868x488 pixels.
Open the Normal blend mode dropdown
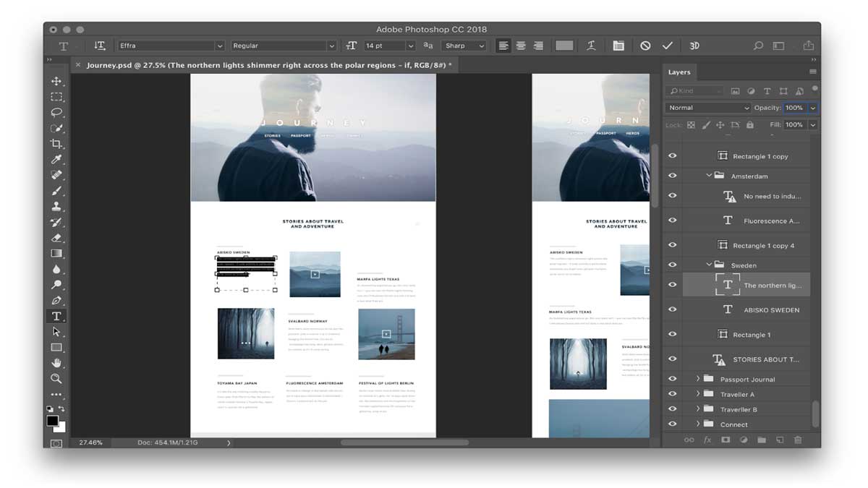(x=708, y=108)
